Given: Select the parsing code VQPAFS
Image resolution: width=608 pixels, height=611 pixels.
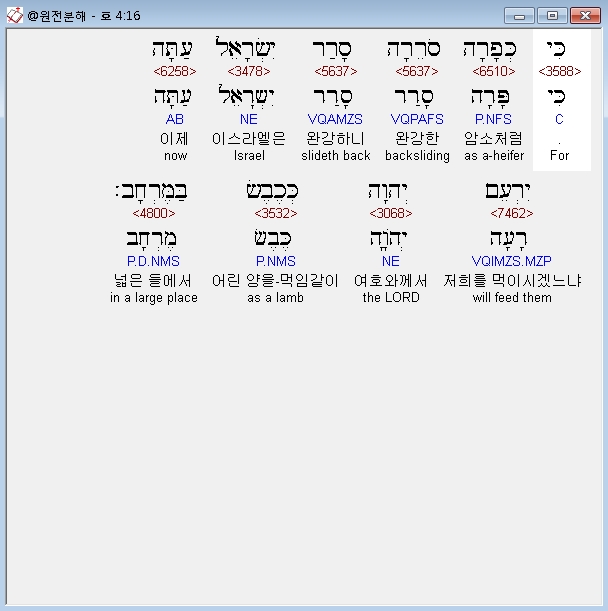Looking at the screenshot, I should coord(417,119).
